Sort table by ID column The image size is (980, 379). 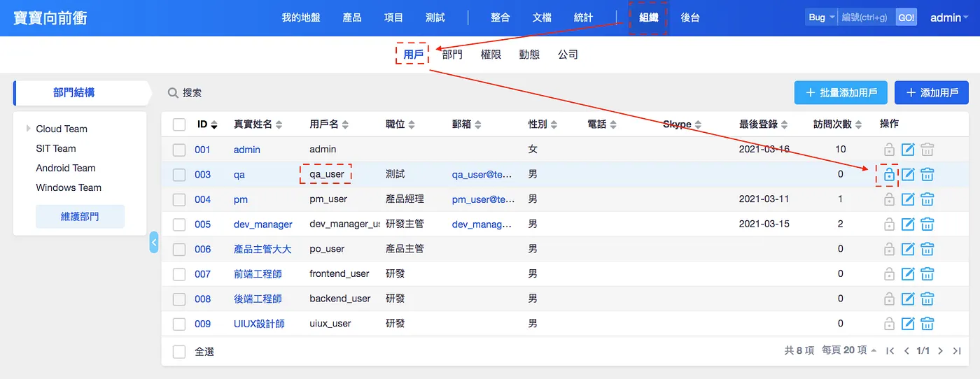pyautogui.click(x=207, y=124)
